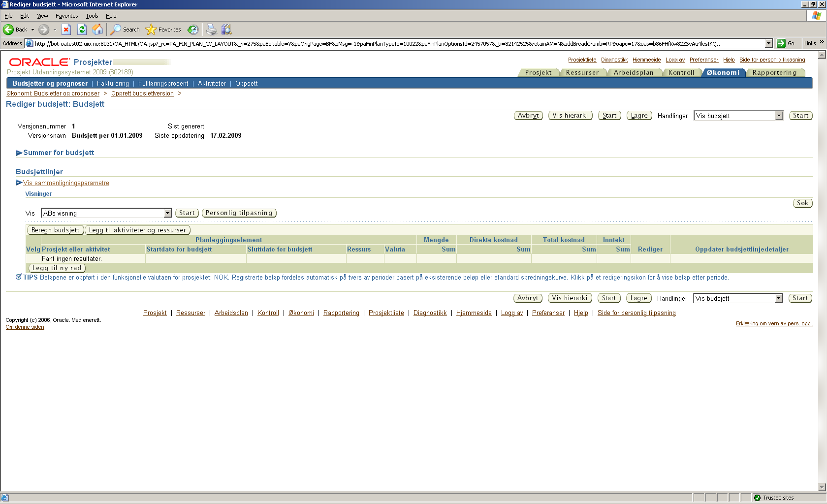Click the top Diagnostikk link
The width and height of the screenshot is (827, 504).
(614, 60)
